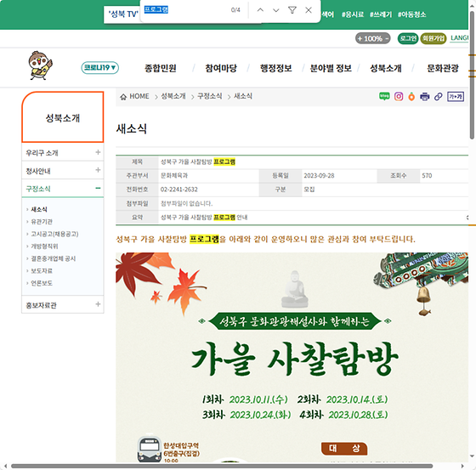Select 결혼중개업체 공시 in the sidebar
This screenshot has width=476, height=470.
[53, 258]
